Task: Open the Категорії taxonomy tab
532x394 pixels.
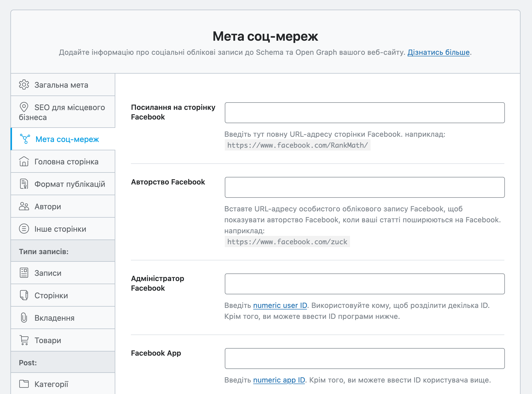Action: click(x=63, y=384)
